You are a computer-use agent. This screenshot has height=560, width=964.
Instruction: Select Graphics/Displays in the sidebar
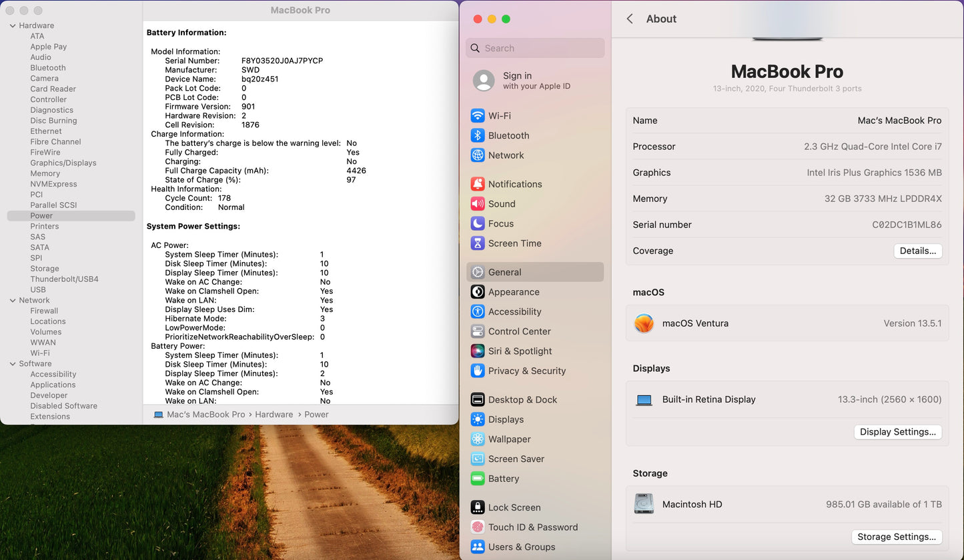pos(63,163)
